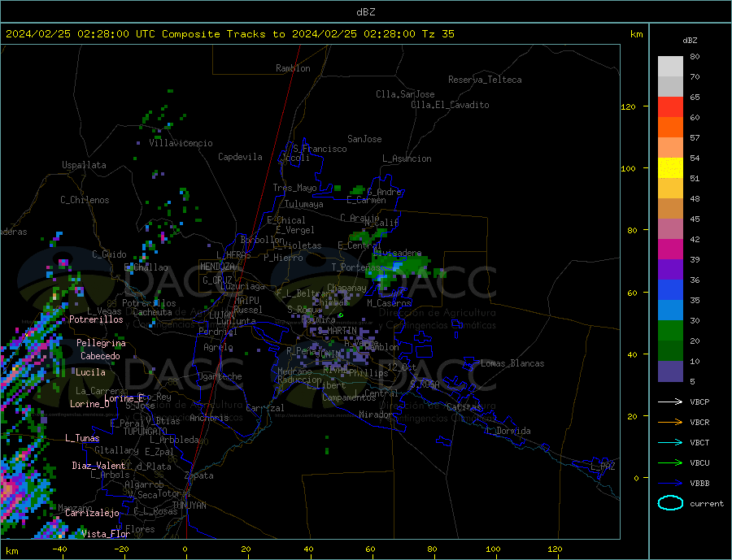
Task: Click the 'Composite Tracks' header text
Action: point(214,34)
